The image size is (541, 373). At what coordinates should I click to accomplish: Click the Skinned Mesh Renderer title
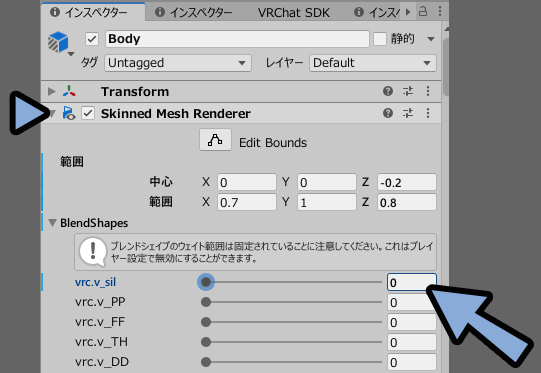[176, 114]
